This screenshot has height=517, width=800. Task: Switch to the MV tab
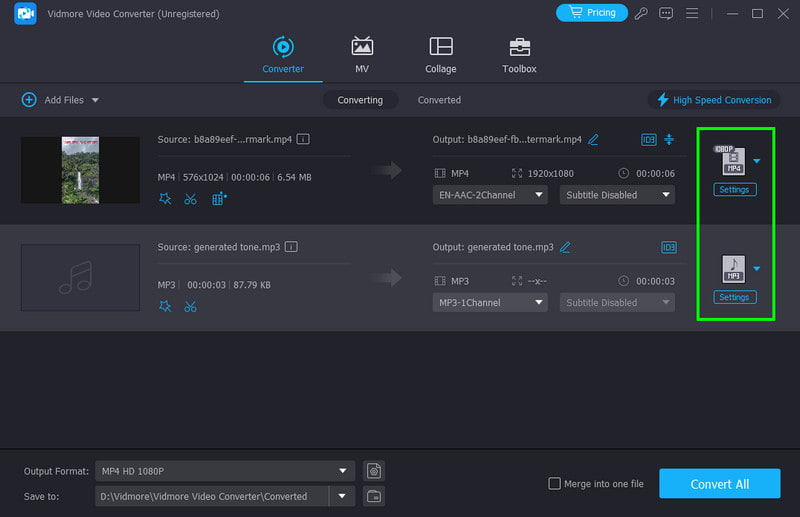362,55
